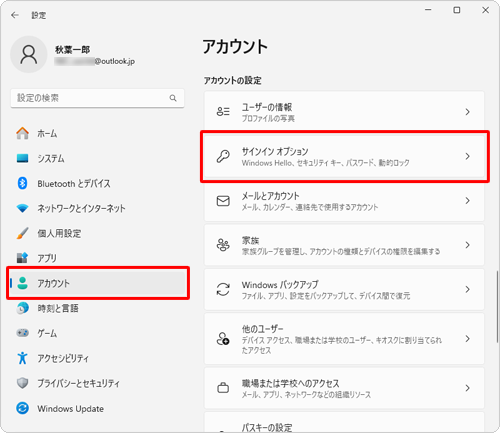Minimize the Settings window
Image resolution: width=500 pixels, height=433 pixels.
coord(428,10)
